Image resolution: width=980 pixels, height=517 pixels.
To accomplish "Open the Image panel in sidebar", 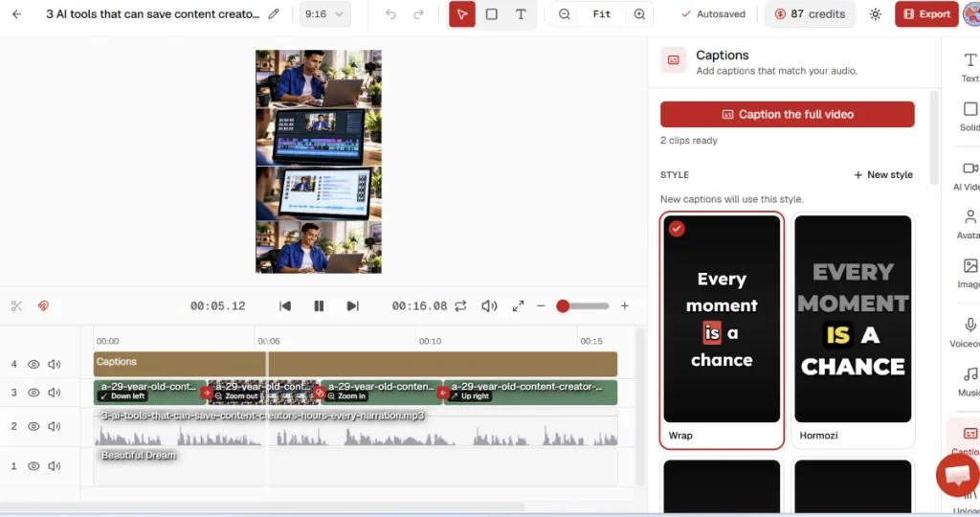I will click(x=969, y=273).
